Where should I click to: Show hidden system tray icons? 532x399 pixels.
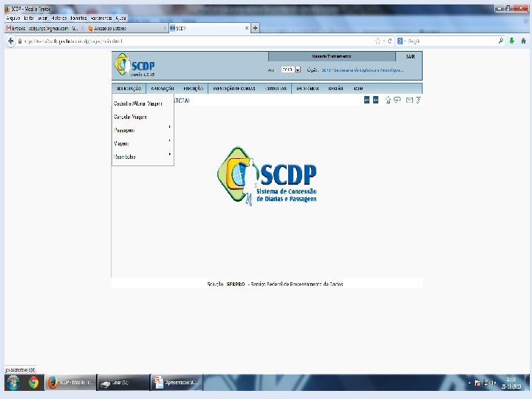pyautogui.click(x=470, y=383)
